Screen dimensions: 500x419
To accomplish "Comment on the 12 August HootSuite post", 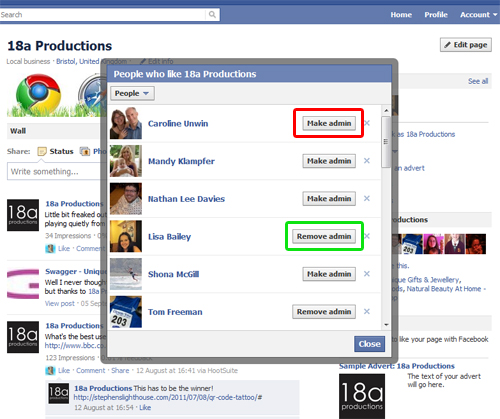I will (x=90, y=370).
